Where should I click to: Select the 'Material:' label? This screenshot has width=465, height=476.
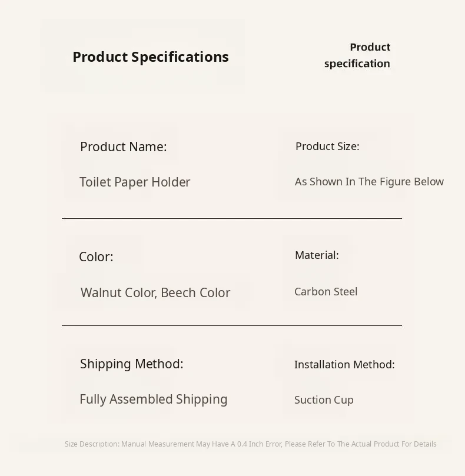[317, 255]
